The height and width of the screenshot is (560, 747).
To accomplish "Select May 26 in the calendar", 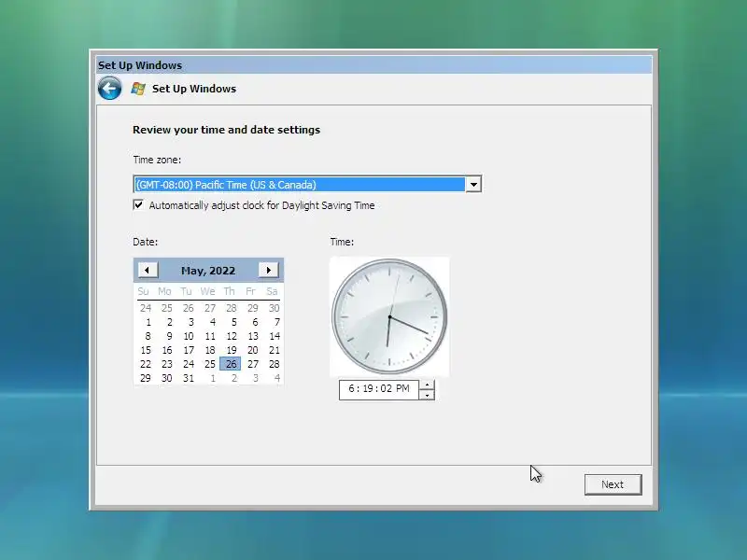I will point(231,364).
